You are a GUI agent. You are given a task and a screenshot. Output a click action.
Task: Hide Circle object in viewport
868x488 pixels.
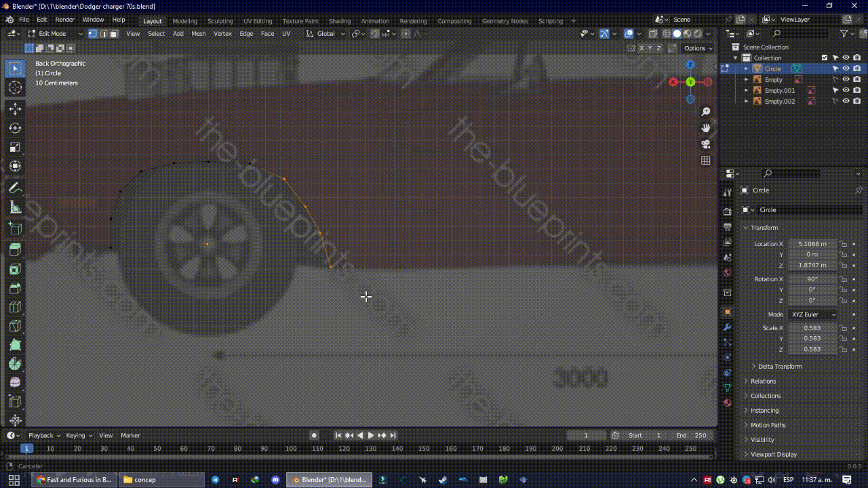(x=846, y=68)
